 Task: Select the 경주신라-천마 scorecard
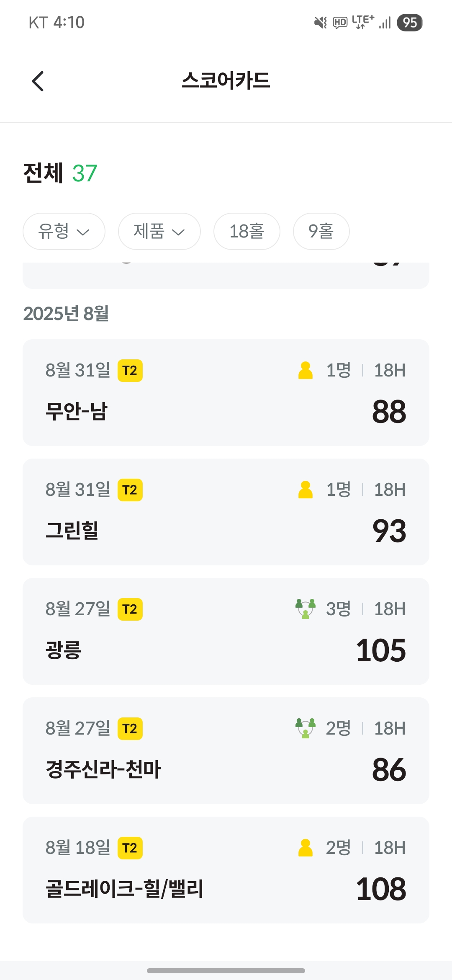[226, 750]
